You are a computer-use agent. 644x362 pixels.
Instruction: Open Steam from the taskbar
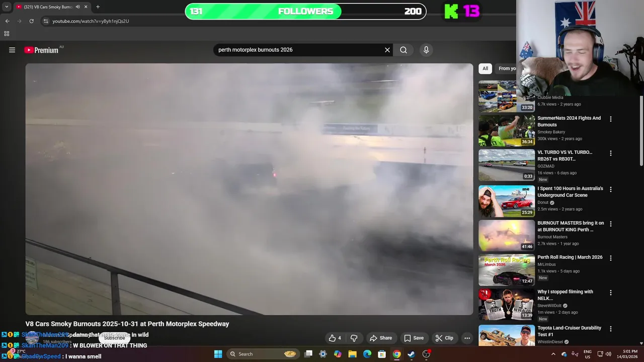coord(411,354)
